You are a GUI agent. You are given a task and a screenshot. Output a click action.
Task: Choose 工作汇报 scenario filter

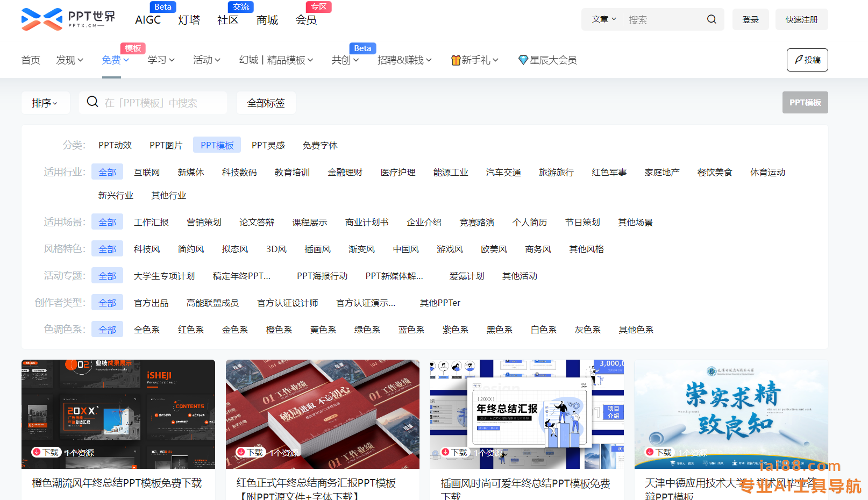pos(151,222)
